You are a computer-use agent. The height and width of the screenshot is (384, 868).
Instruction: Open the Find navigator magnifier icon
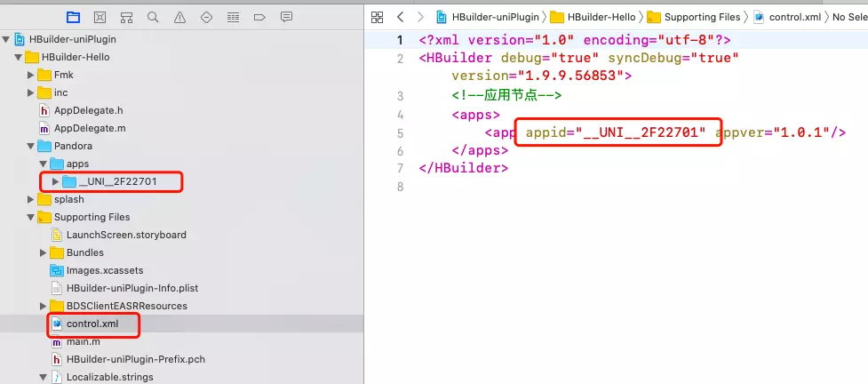click(x=153, y=17)
